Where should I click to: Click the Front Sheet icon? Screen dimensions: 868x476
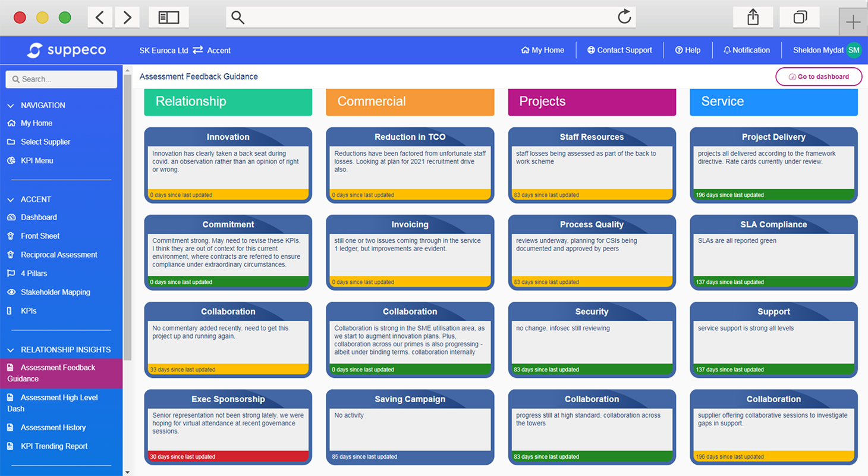[x=10, y=236]
